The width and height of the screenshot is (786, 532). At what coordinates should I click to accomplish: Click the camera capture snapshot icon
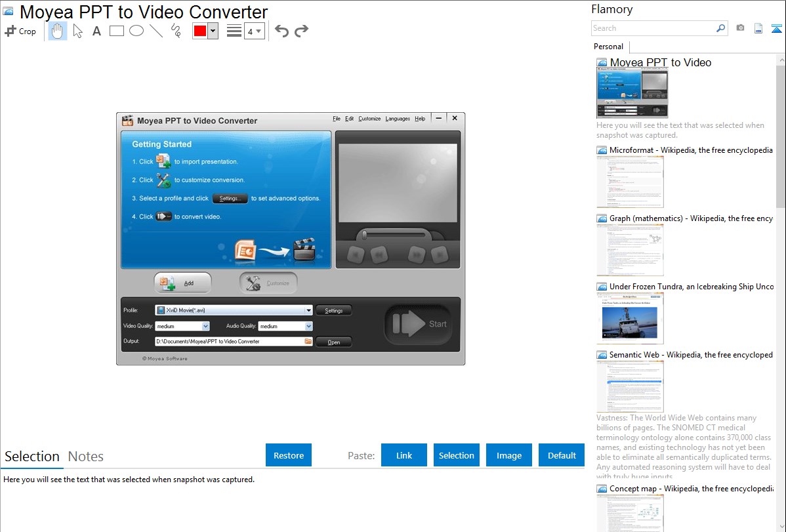(740, 28)
